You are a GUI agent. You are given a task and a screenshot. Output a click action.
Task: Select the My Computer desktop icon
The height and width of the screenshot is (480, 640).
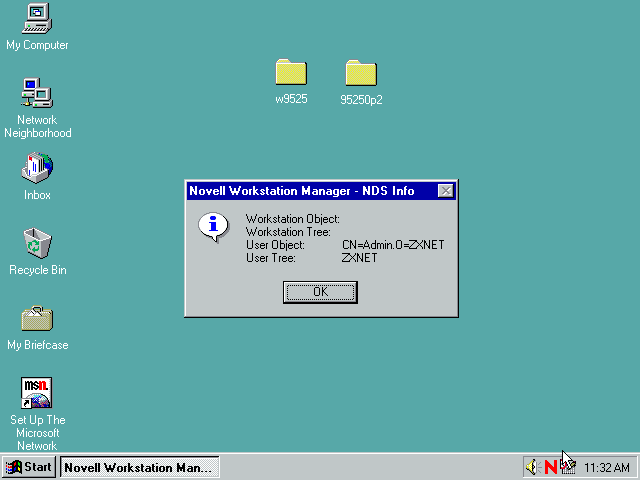(37, 18)
